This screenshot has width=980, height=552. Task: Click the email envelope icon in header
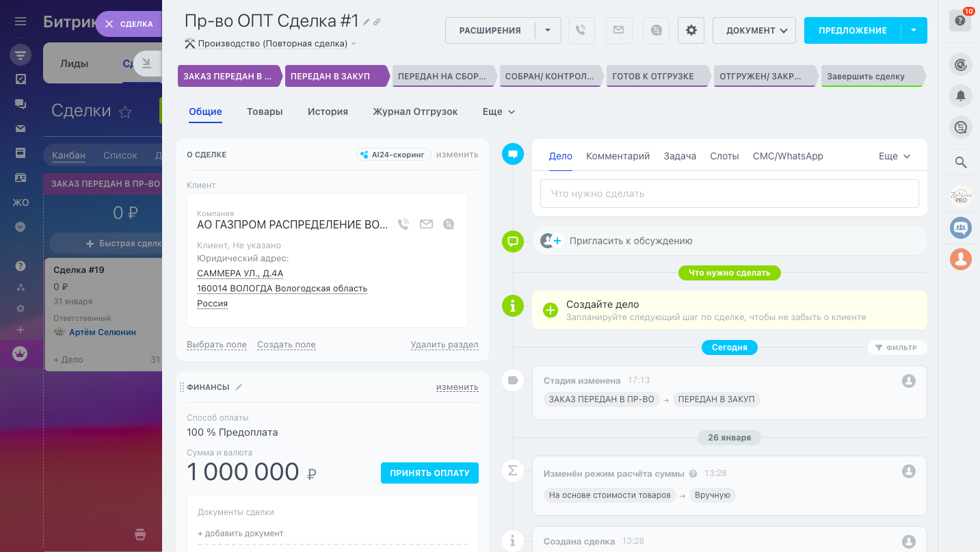click(x=618, y=30)
